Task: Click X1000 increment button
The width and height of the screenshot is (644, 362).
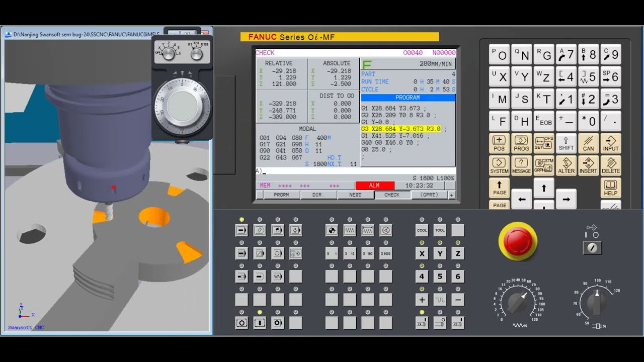Action: [x=386, y=253]
